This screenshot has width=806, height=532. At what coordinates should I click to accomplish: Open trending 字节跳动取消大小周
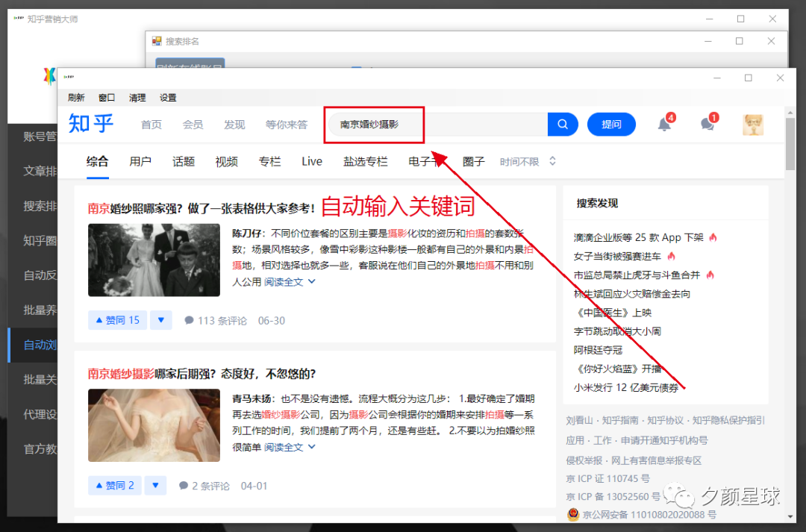[617, 331]
